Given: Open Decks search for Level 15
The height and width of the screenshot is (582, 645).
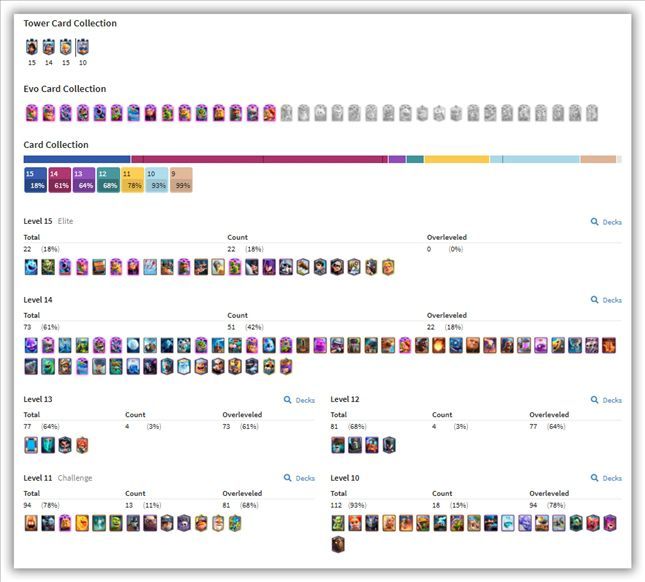Looking at the screenshot, I should click(606, 222).
